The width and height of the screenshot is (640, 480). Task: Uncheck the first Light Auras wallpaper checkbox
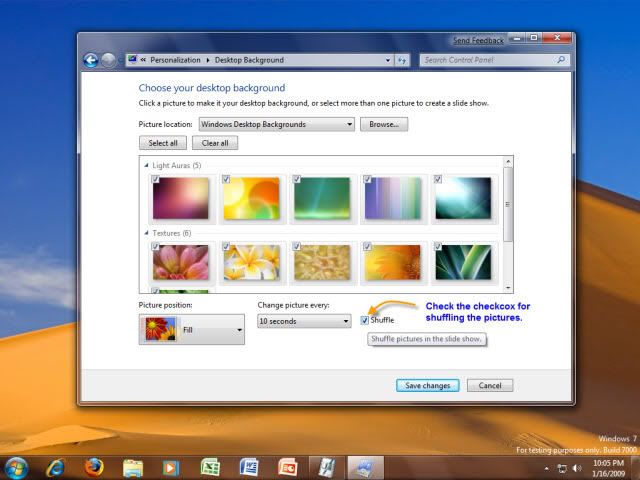click(x=156, y=180)
